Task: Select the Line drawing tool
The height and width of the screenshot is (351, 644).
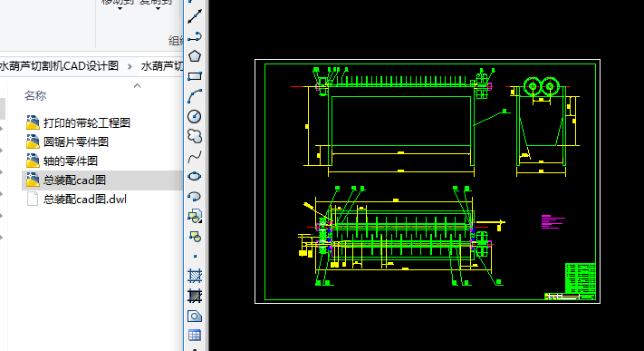Action: click(x=194, y=16)
